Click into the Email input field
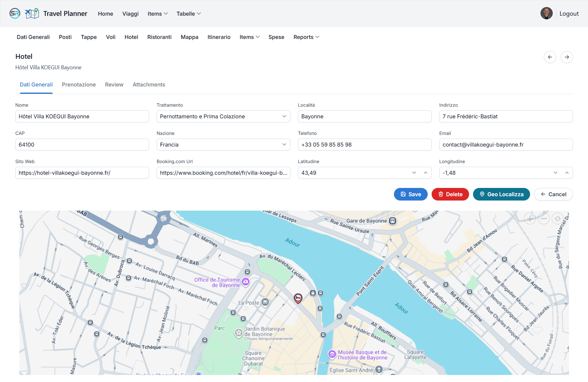 pyautogui.click(x=506, y=145)
